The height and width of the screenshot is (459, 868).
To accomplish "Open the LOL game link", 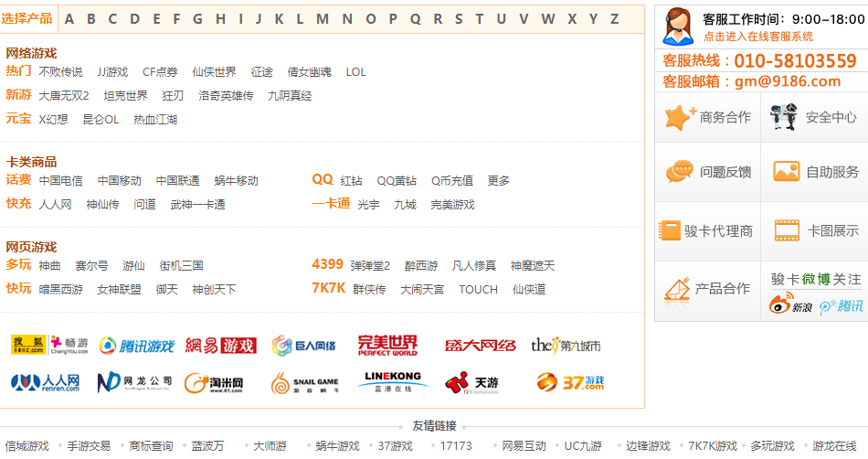I will coord(355,72).
